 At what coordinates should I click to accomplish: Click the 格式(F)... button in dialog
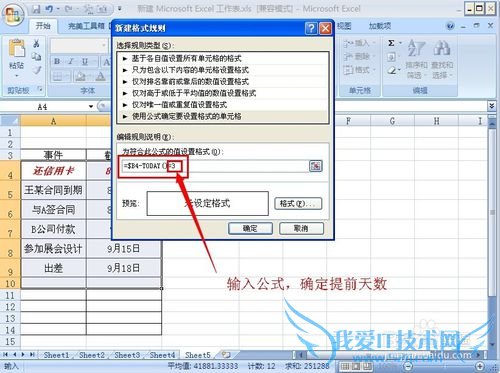[298, 203]
